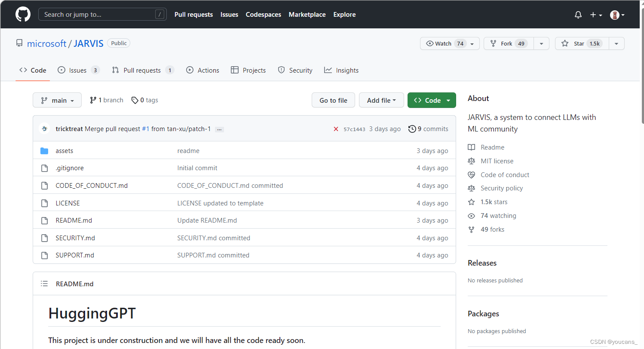The height and width of the screenshot is (349, 644).
Task: Open Explore in top navigation
Action: click(344, 14)
